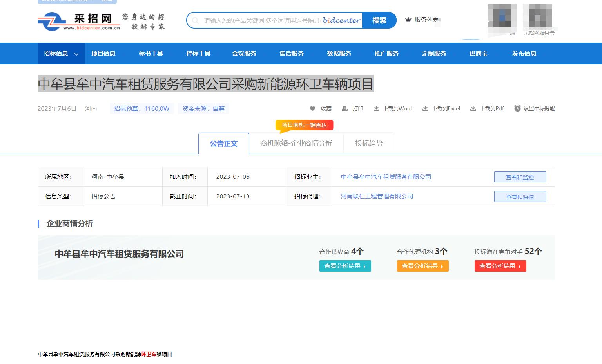
Task: Open the 发布信息 menu item
Action: click(x=524, y=53)
